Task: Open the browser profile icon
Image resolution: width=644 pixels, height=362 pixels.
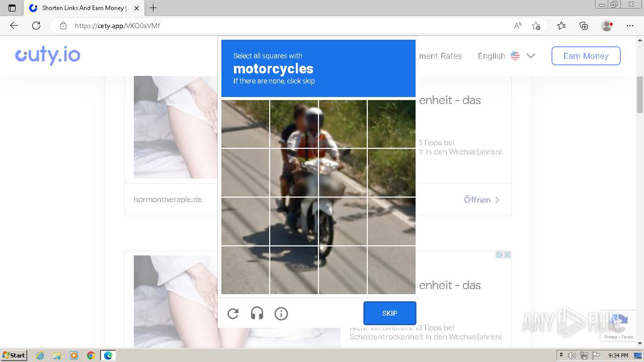Action: (607, 26)
